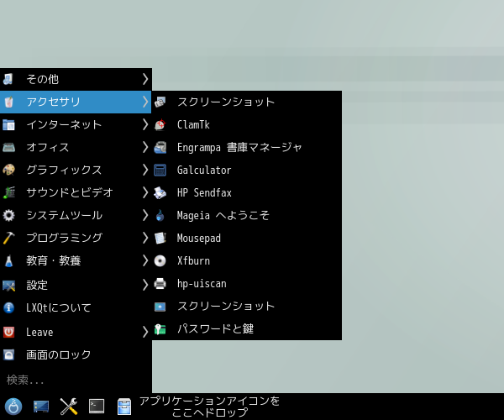Viewport: 504px width, 420px height.
Task: Click the Mageia へようこそ icon
Action: tap(160, 215)
